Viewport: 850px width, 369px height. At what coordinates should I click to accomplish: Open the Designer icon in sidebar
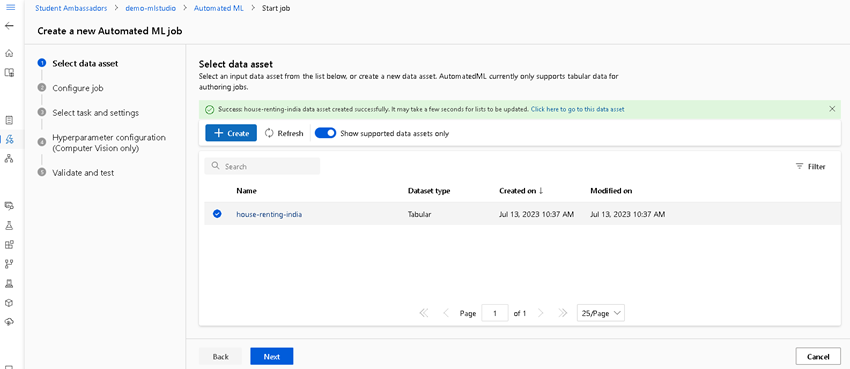pyautogui.click(x=9, y=158)
